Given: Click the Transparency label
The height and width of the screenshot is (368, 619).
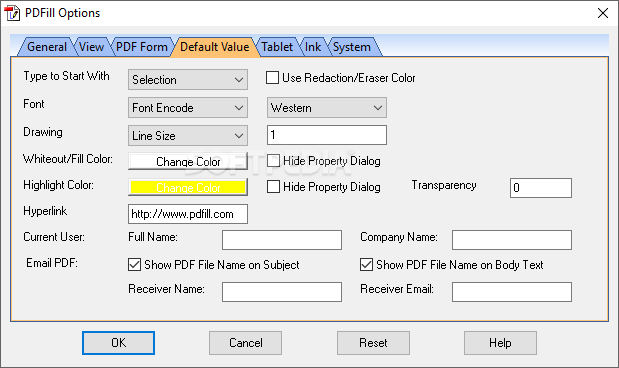Looking at the screenshot, I should point(444,185).
